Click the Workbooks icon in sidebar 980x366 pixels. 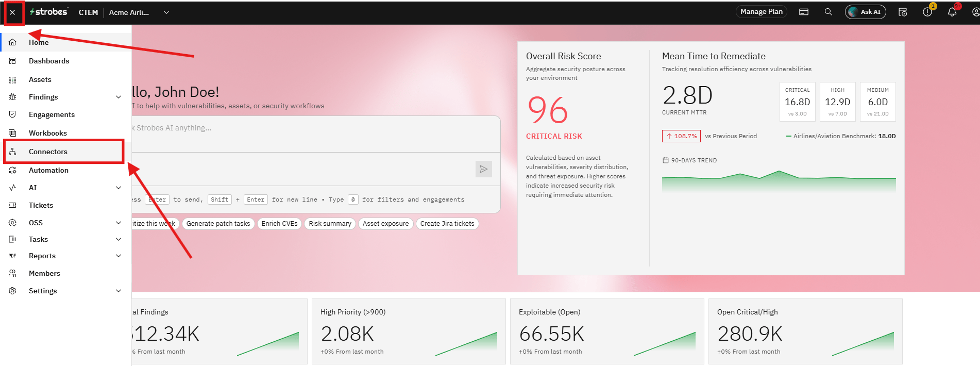(x=12, y=133)
